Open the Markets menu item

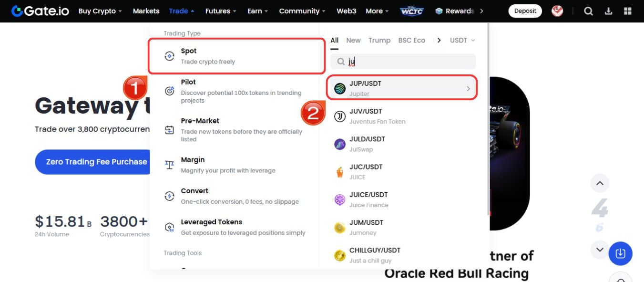146,11
